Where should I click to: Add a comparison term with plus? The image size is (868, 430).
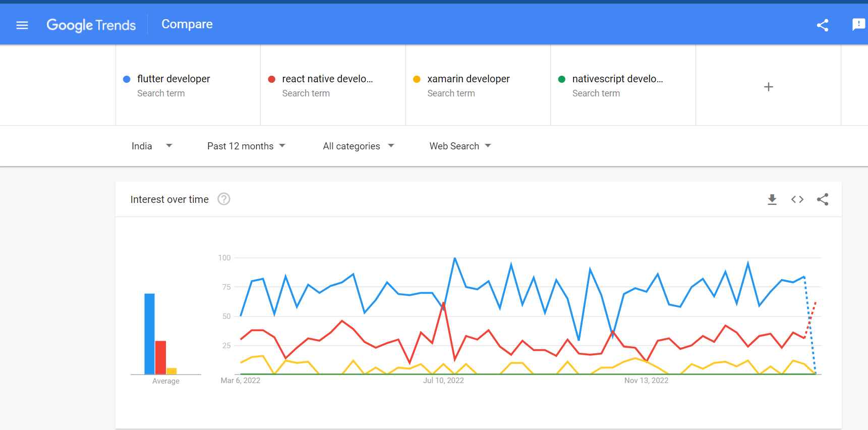[768, 87]
